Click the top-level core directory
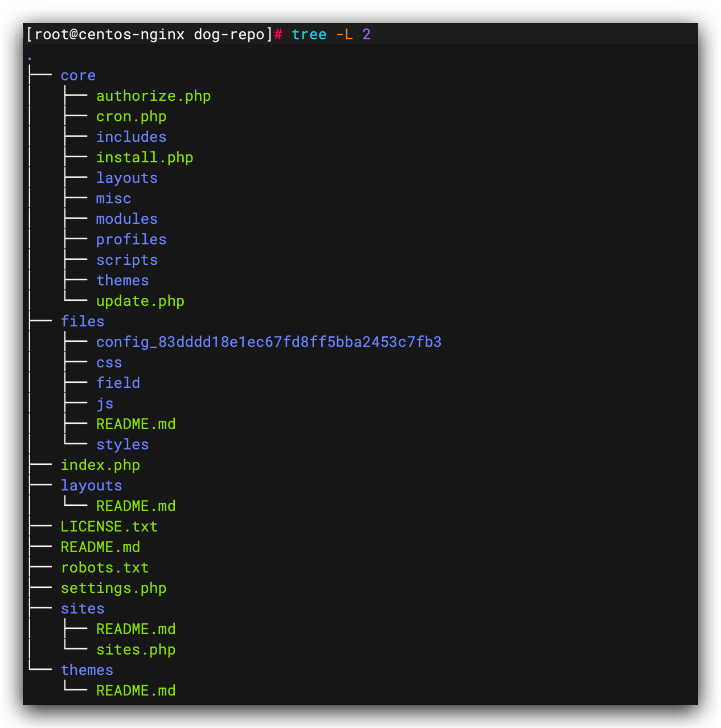Viewport: 721px width, 728px height. (78, 76)
